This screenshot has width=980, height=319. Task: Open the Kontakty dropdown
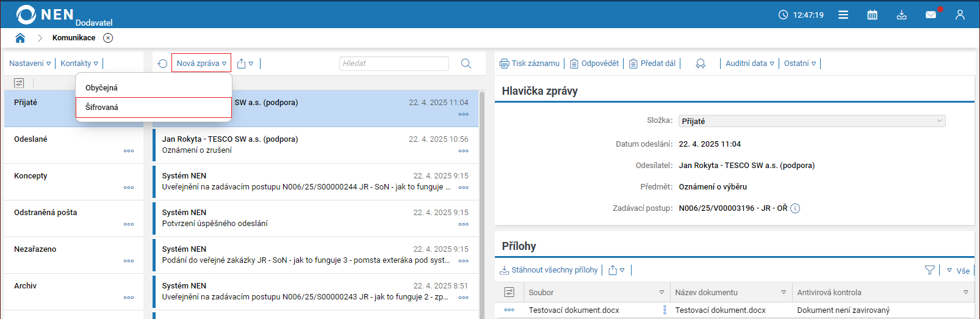[x=79, y=63]
